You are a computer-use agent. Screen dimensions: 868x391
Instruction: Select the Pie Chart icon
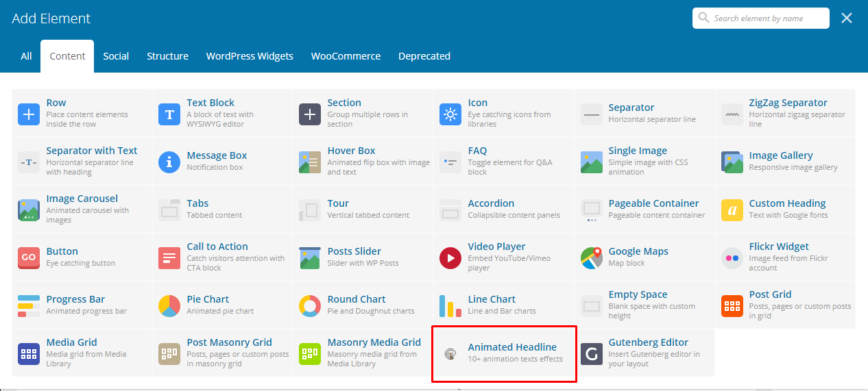[x=169, y=306]
